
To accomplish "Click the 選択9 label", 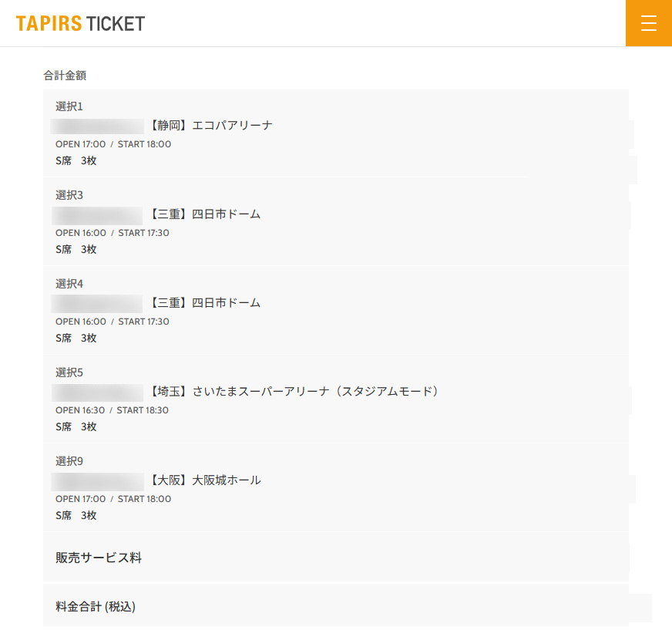I will 69,461.
